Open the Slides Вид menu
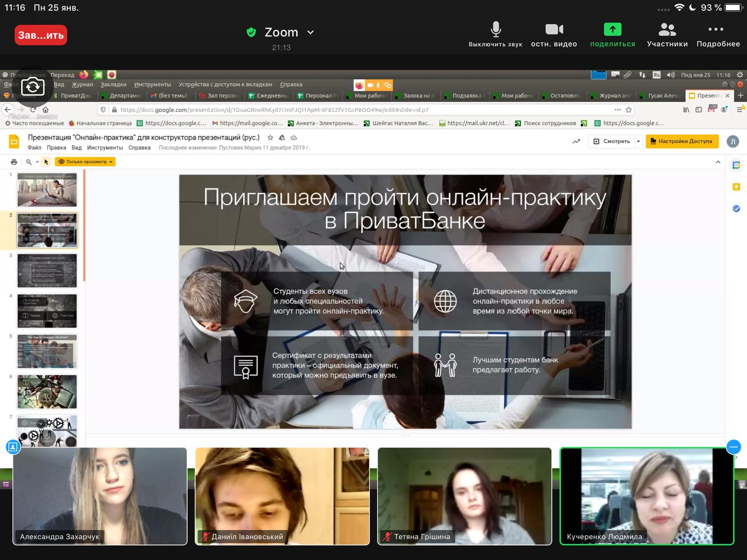 77,147
